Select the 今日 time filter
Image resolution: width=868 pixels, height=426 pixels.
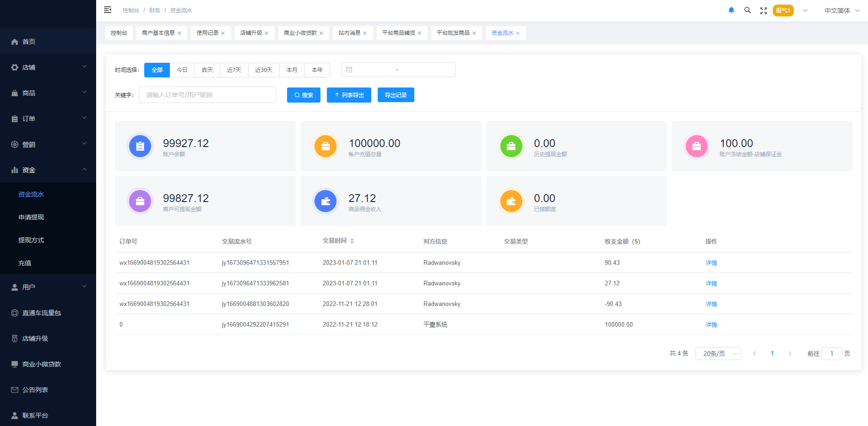[x=182, y=70]
